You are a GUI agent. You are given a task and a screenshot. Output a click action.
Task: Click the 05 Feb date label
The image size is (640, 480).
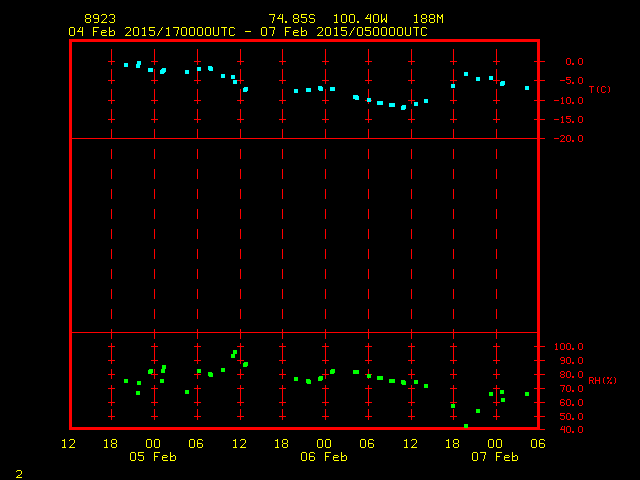coord(153,457)
